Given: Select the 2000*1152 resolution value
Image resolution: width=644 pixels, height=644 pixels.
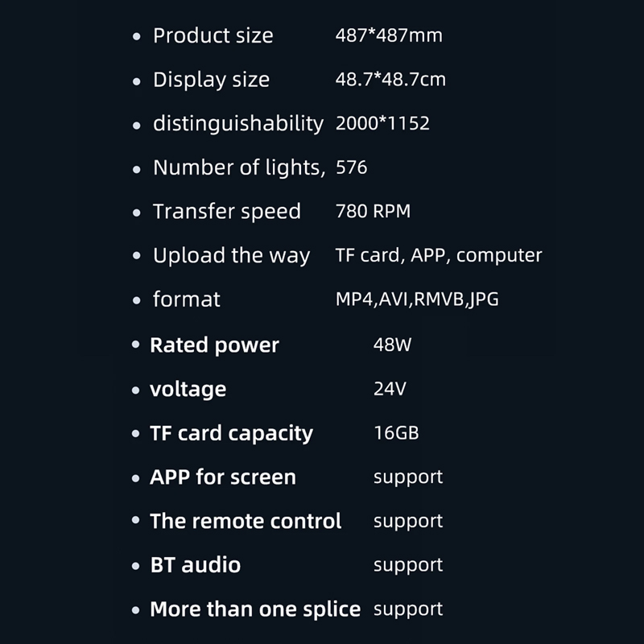Looking at the screenshot, I should pyautogui.click(x=382, y=123).
